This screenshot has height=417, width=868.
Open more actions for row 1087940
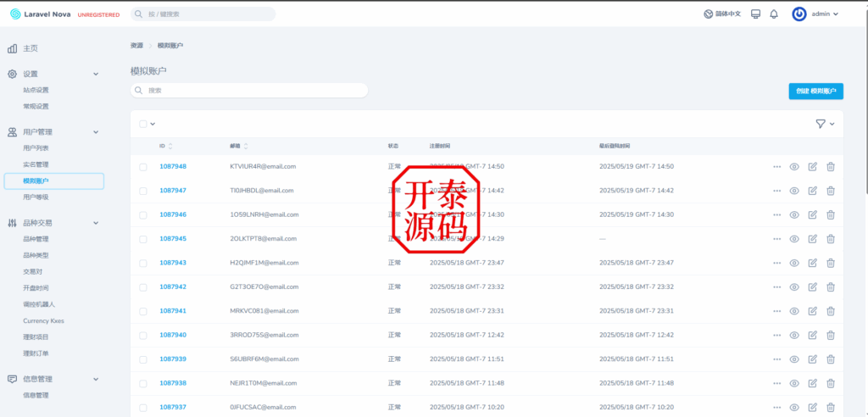tap(776, 335)
